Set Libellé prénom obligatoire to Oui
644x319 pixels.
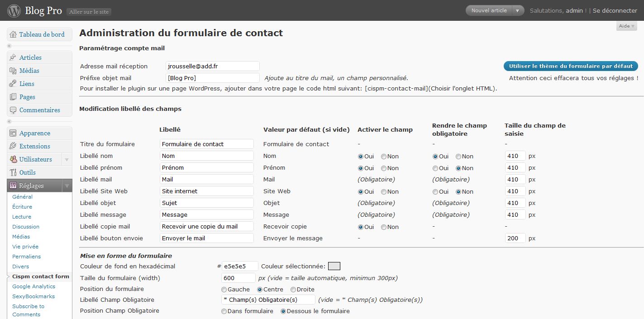click(x=435, y=168)
